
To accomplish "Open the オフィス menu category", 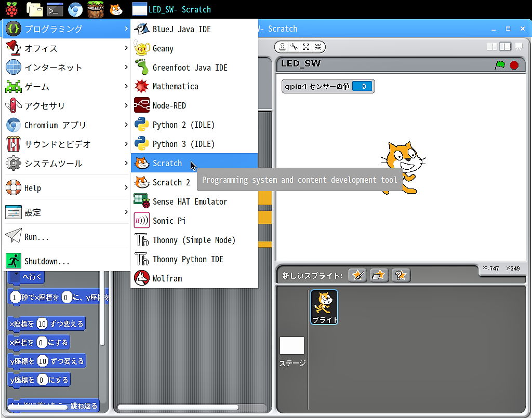I will tap(67, 48).
